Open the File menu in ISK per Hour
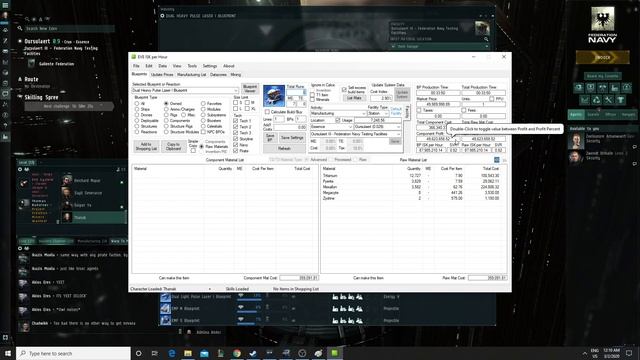Viewport: 640px width, 360px height. tap(136, 66)
